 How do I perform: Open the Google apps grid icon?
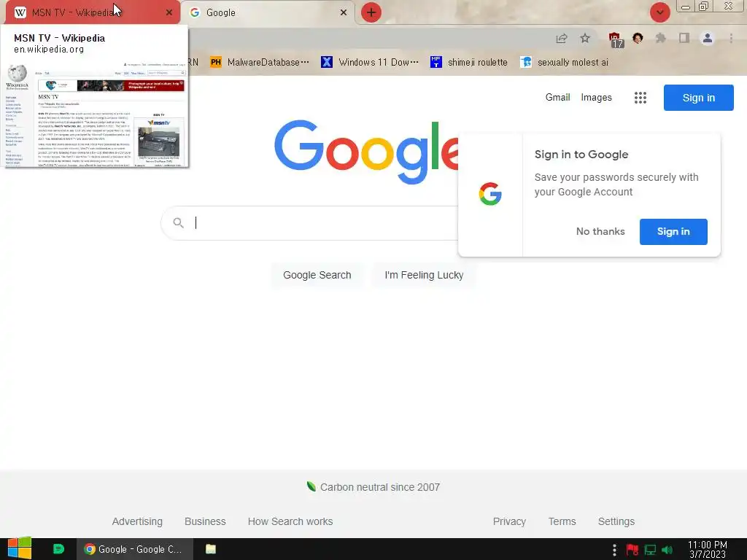(640, 98)
